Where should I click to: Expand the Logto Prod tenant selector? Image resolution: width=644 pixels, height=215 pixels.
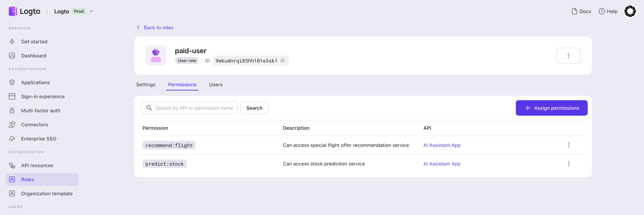tap(92, 11)
